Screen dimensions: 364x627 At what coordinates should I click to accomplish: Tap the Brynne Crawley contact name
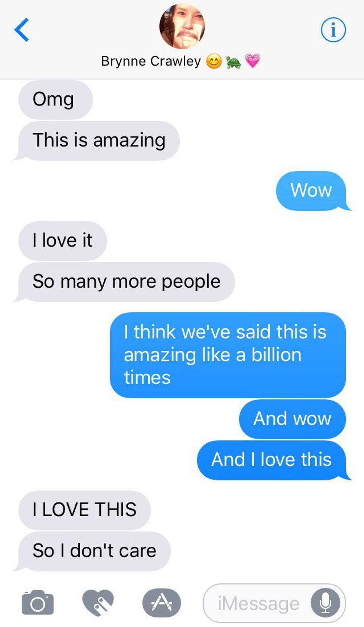(x=151, y=61)
